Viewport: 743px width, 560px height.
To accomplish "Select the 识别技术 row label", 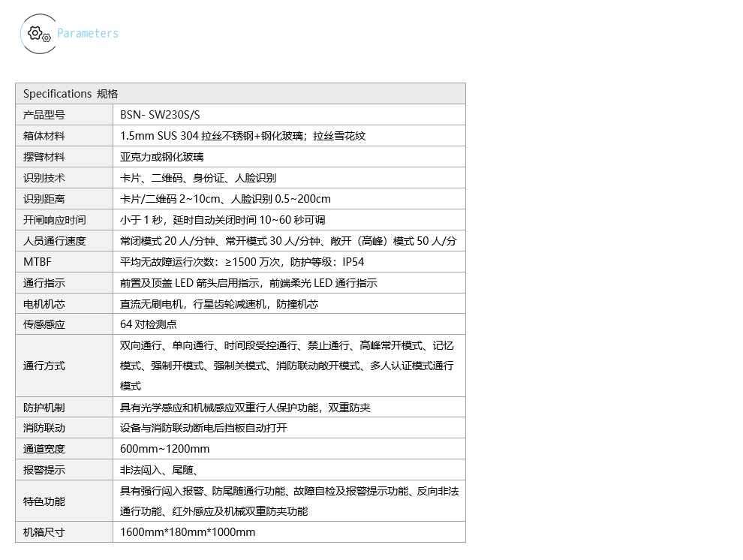I will (x=44, y=178).
